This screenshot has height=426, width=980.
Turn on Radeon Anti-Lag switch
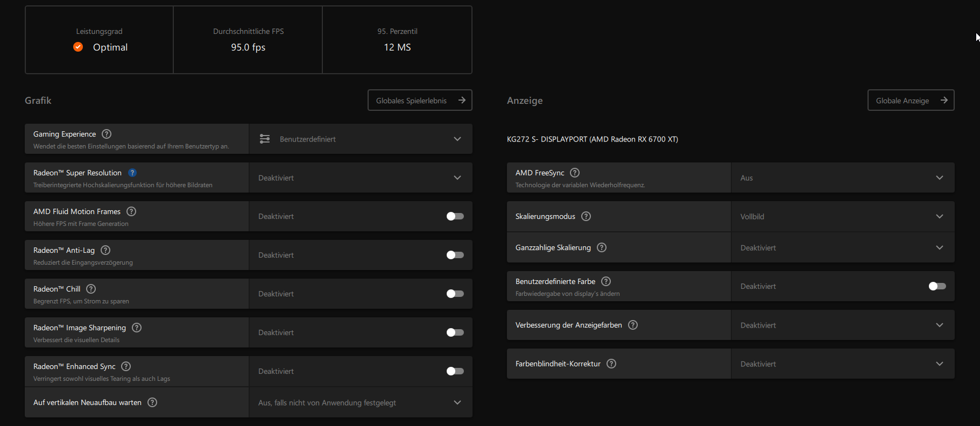pos(455,255)
